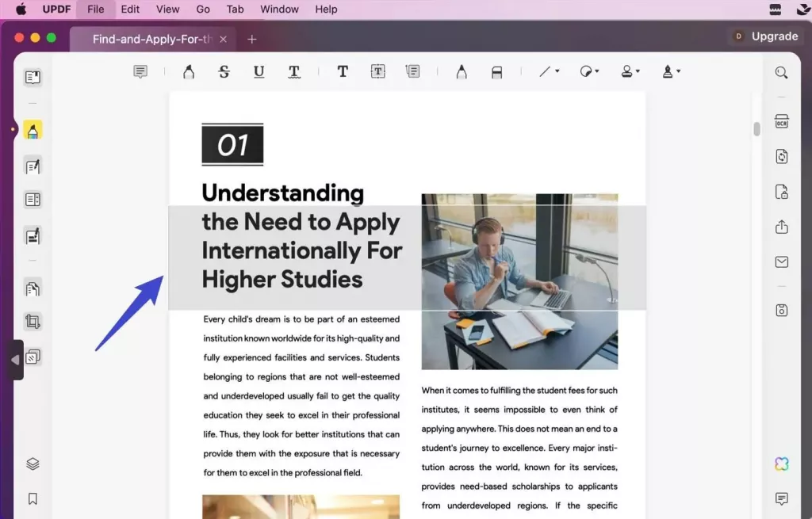Add a sticky note comment
The height and width of the screenshot is (519, 812).
click(x=140, y=72)
